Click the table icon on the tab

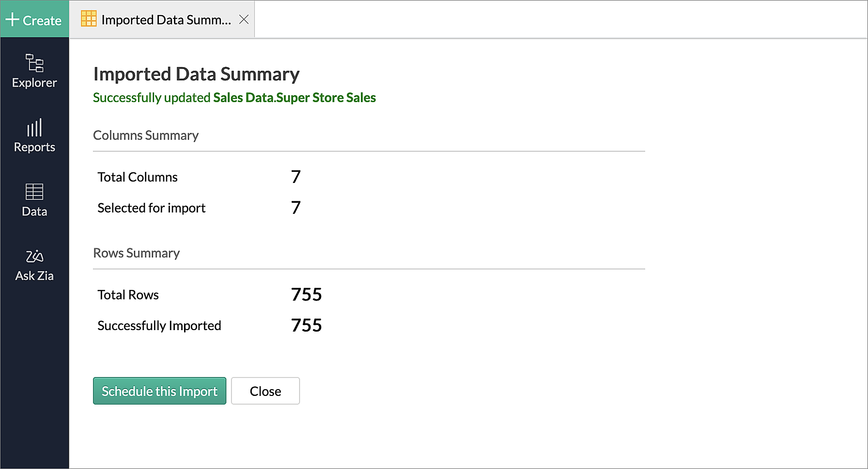pos(89,19)
